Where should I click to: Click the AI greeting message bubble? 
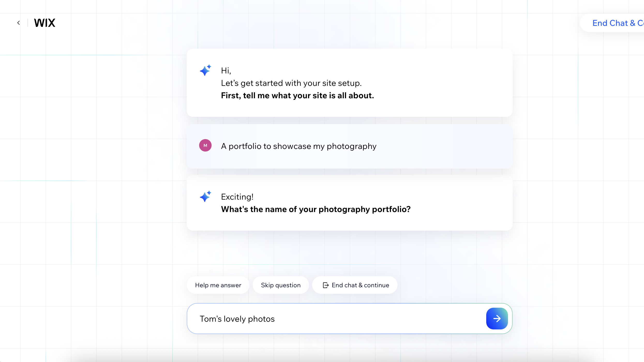pos(349,83)
